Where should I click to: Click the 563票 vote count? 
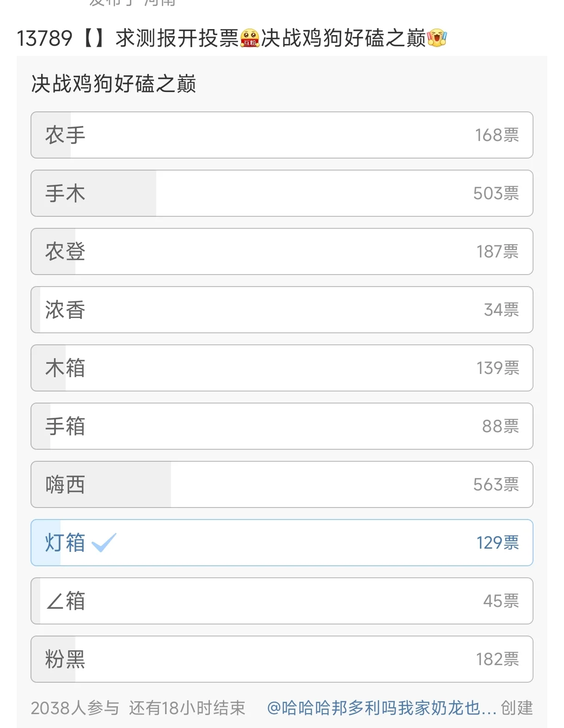[x=496, y=484]
